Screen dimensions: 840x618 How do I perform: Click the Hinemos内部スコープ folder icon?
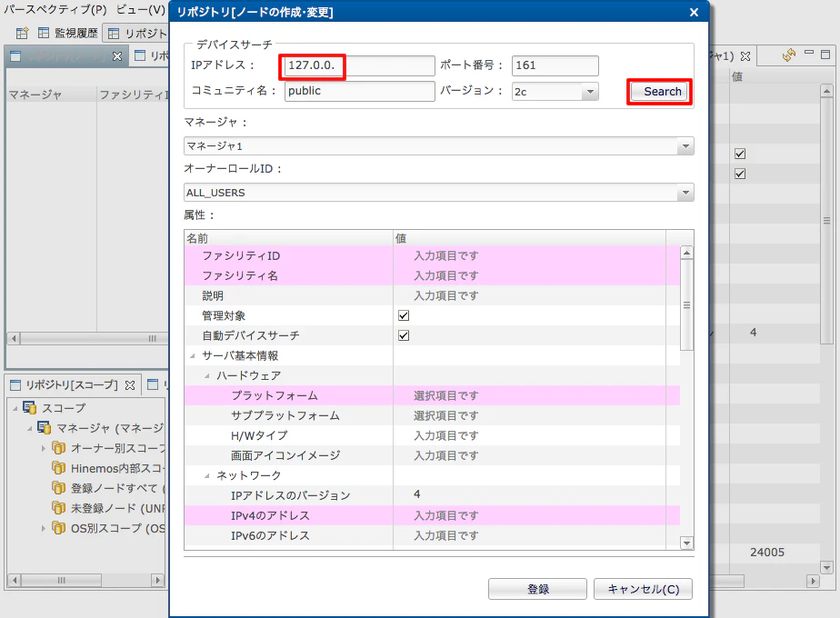coord(58,468)
